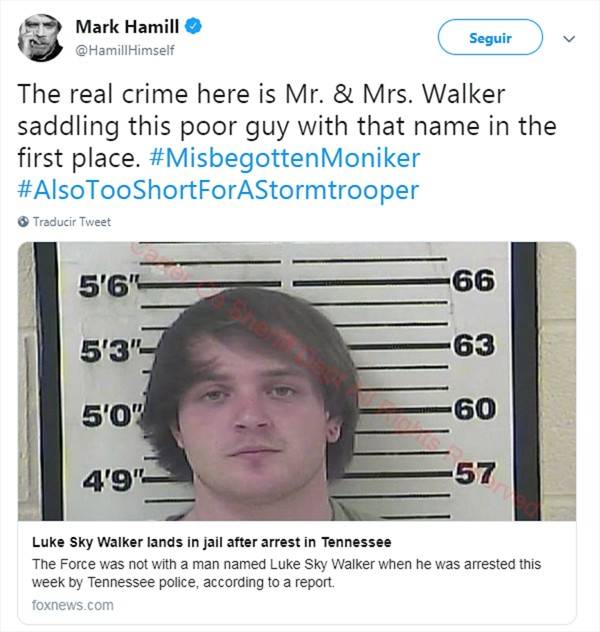Click the 5'6" height marker in the photo
This screenshot has width=600, height=632.
(x=109, y=286)
